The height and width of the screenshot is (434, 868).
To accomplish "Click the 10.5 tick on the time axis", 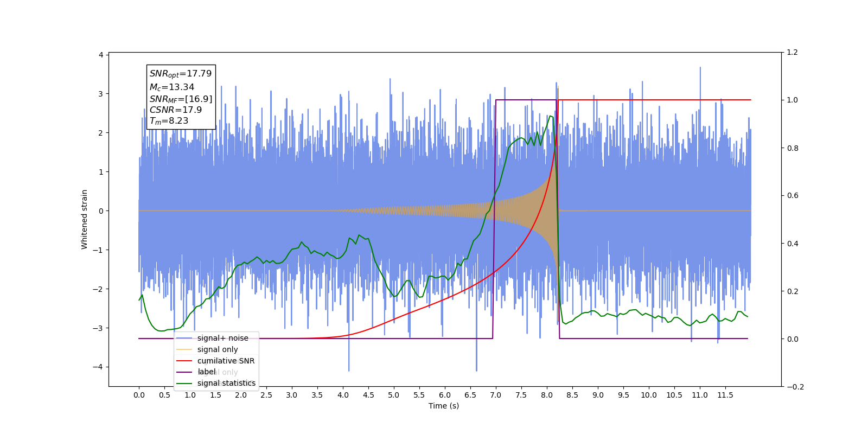I will click(x=674, y=395).
